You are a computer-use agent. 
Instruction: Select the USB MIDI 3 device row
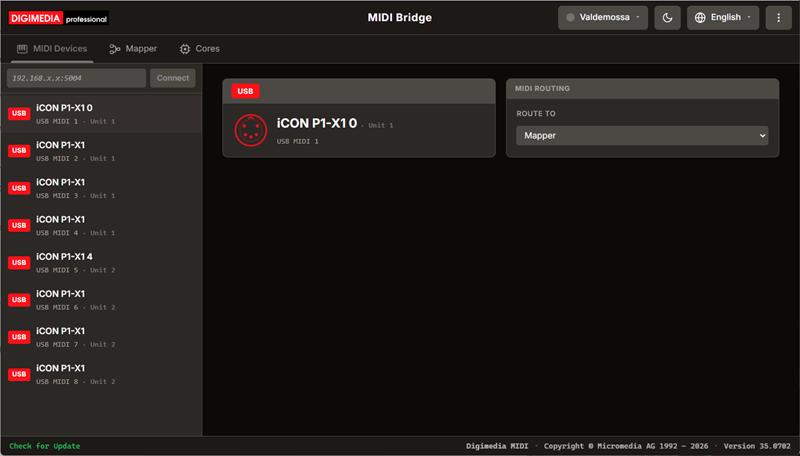[102, 188]
